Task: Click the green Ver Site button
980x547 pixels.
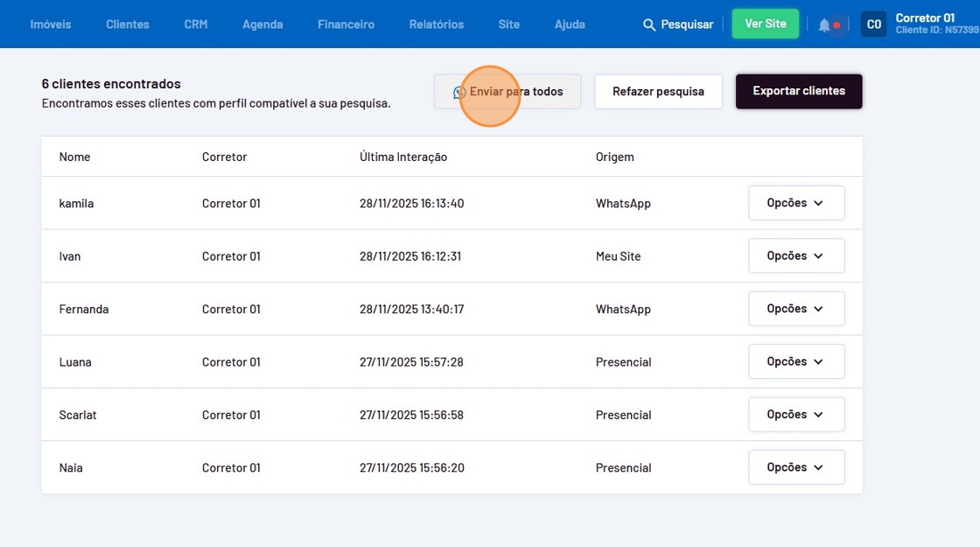Action: pos(765,25)
